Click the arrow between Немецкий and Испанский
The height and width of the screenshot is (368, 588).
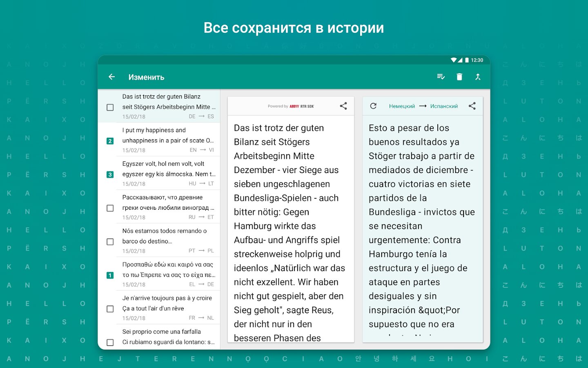(423, 106)
